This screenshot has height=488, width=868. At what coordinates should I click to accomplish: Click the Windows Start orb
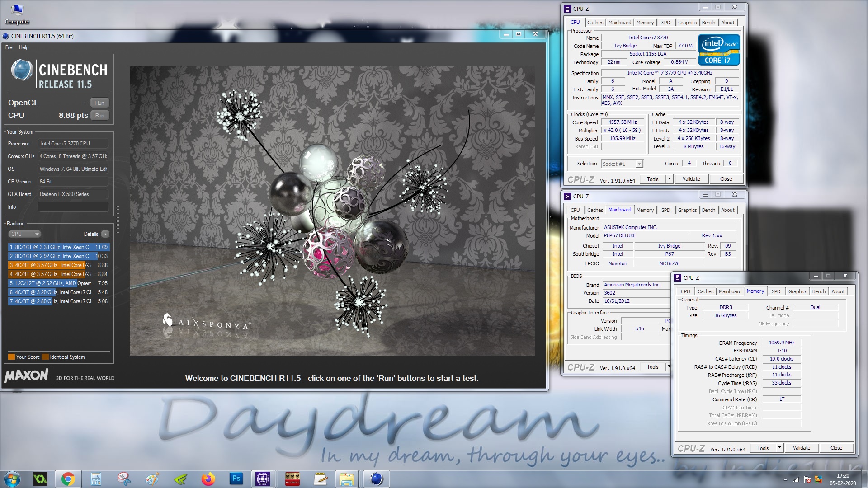(x=12, y=479)
